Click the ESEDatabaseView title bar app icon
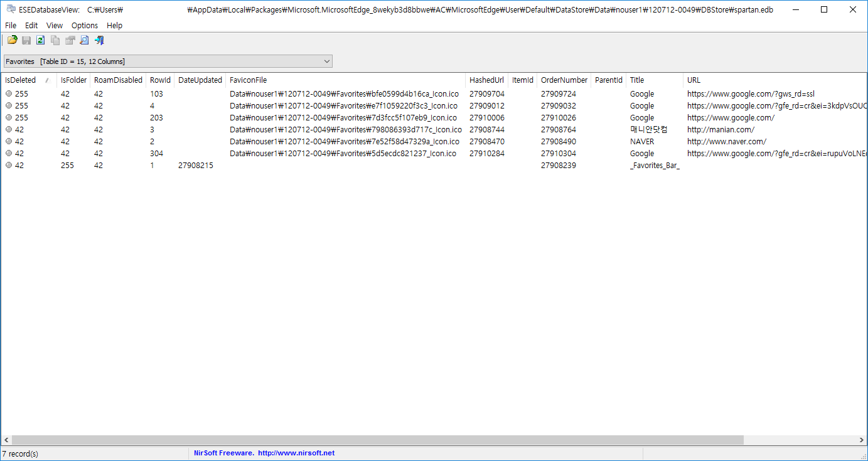 pos(11,9)
